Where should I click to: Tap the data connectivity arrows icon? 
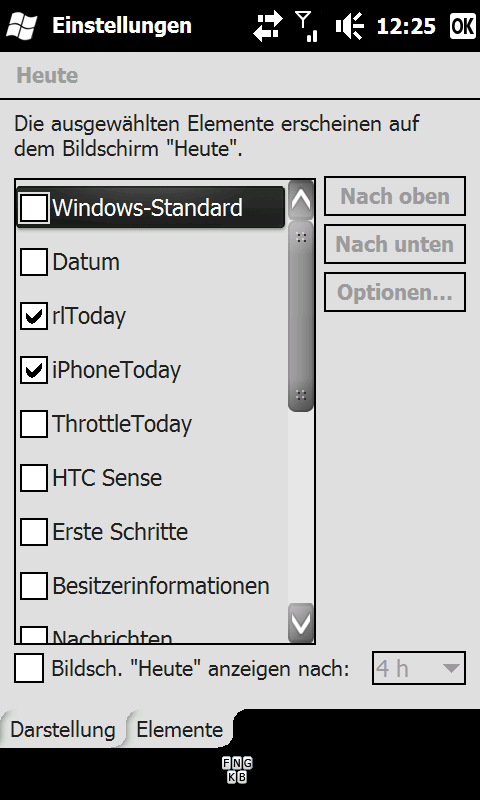(268, 26)
